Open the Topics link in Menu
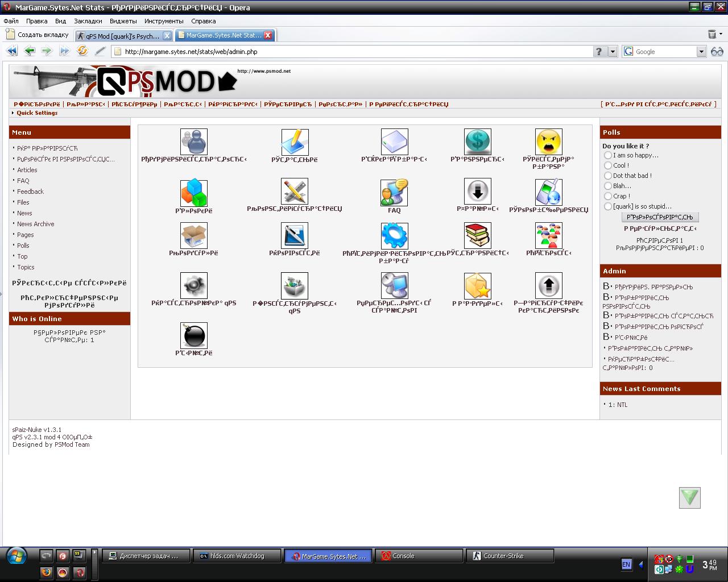728x582 pixels. coord(26,267)
